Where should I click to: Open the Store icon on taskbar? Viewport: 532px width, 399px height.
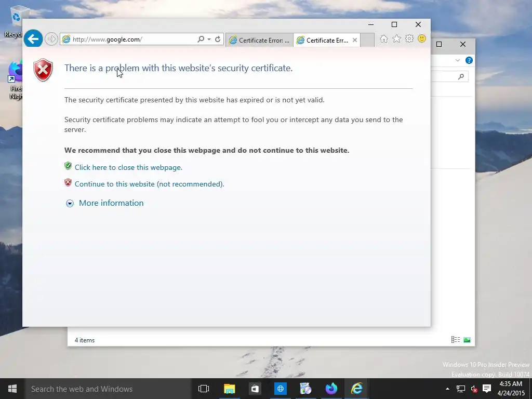[255, 389]
